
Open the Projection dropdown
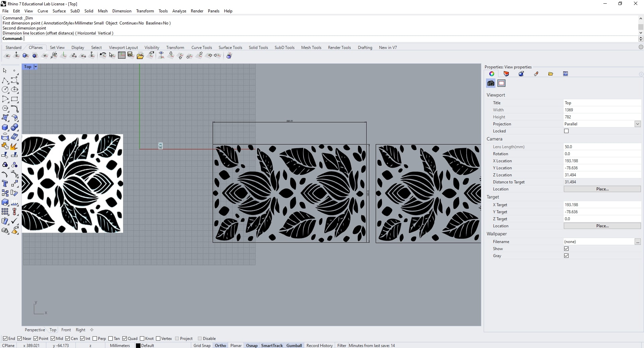(638, 124)
